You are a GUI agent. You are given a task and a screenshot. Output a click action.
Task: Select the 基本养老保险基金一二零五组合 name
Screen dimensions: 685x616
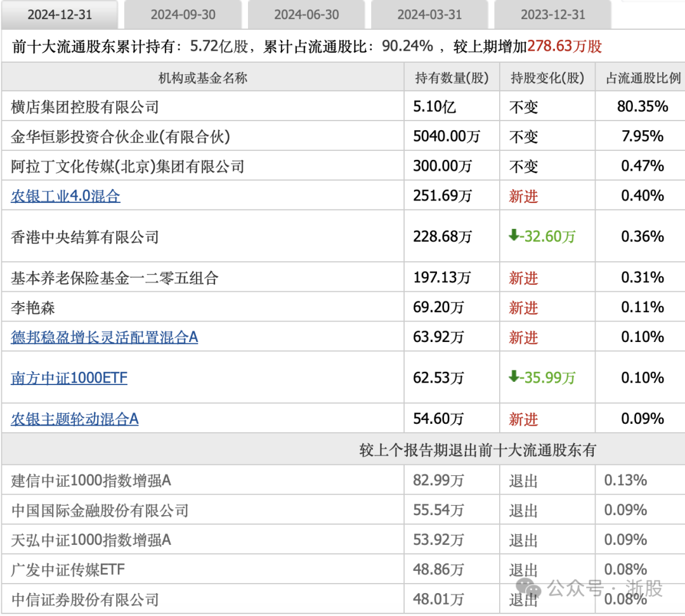click(114, 278)
